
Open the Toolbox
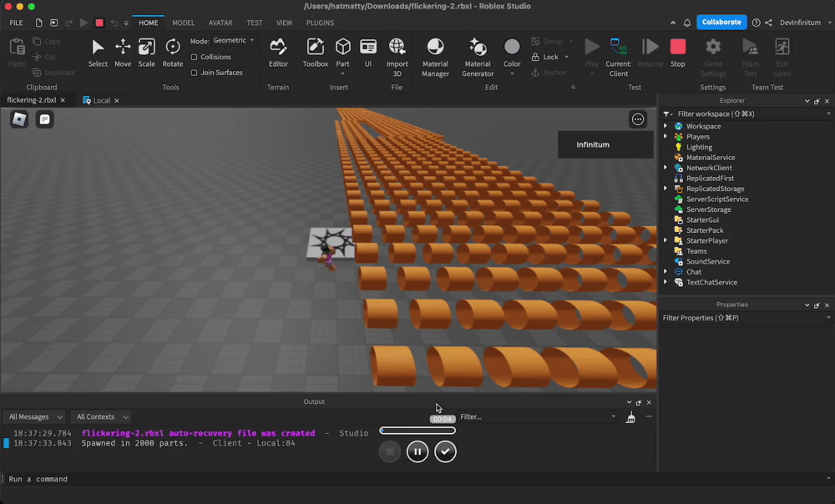pyautogui.click(x=316, y=53)
